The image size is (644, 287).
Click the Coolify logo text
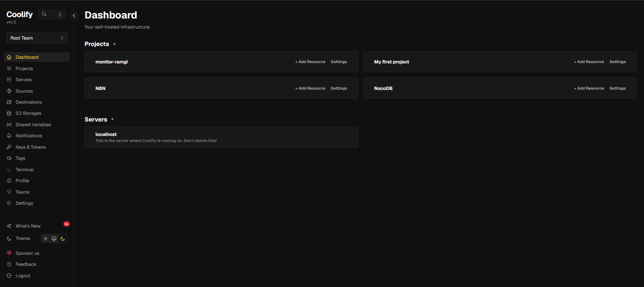tap(19, 14)
